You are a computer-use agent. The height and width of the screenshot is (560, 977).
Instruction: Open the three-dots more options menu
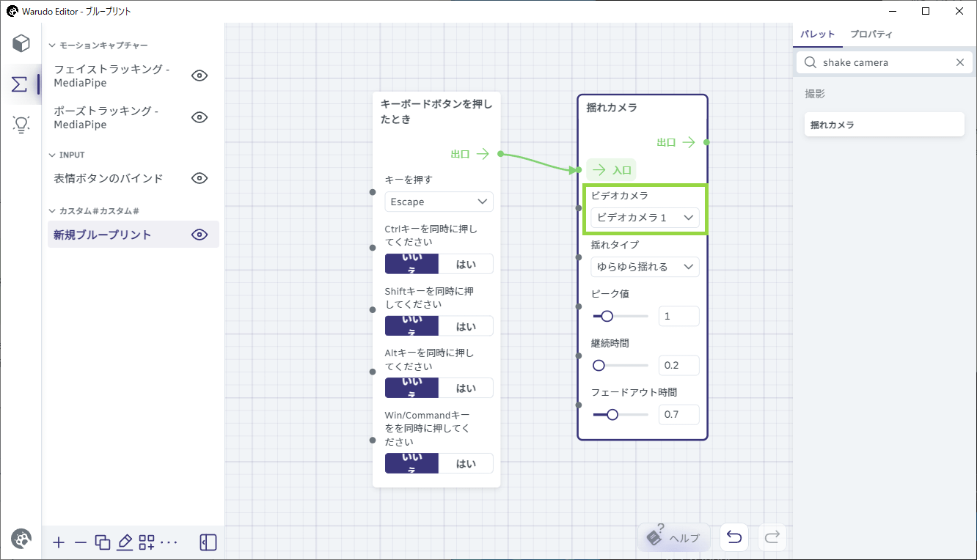[x=169, y=542]
